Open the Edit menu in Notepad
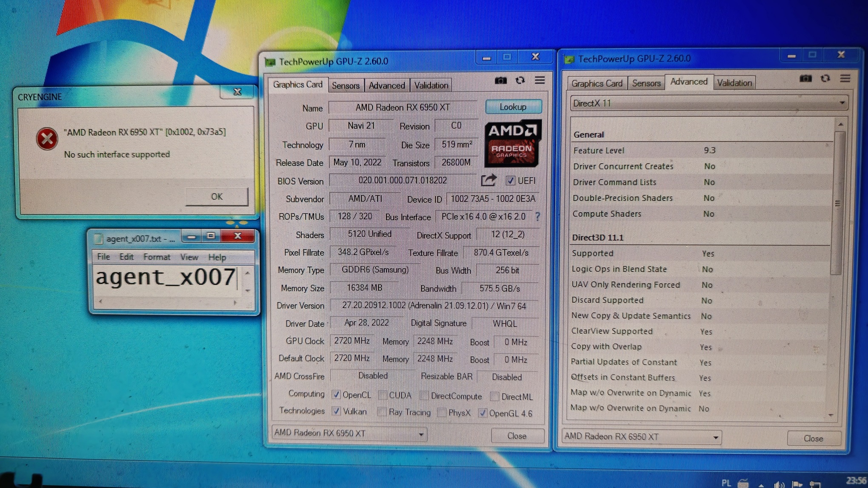The height and width of the screenshot is (488, 868). (126, 257)
